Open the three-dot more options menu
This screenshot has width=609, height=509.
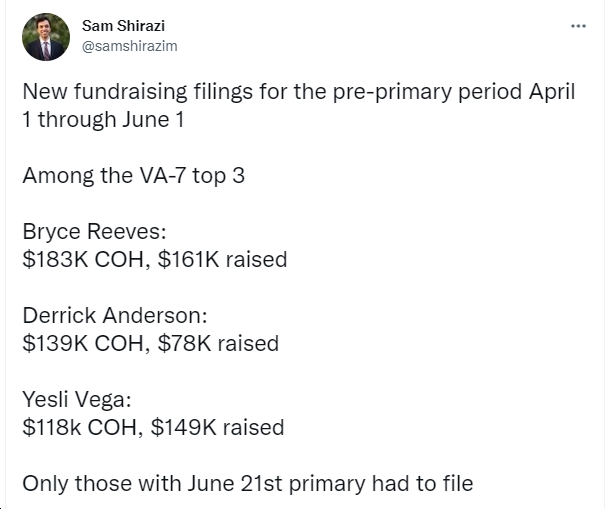click(578, 26)
